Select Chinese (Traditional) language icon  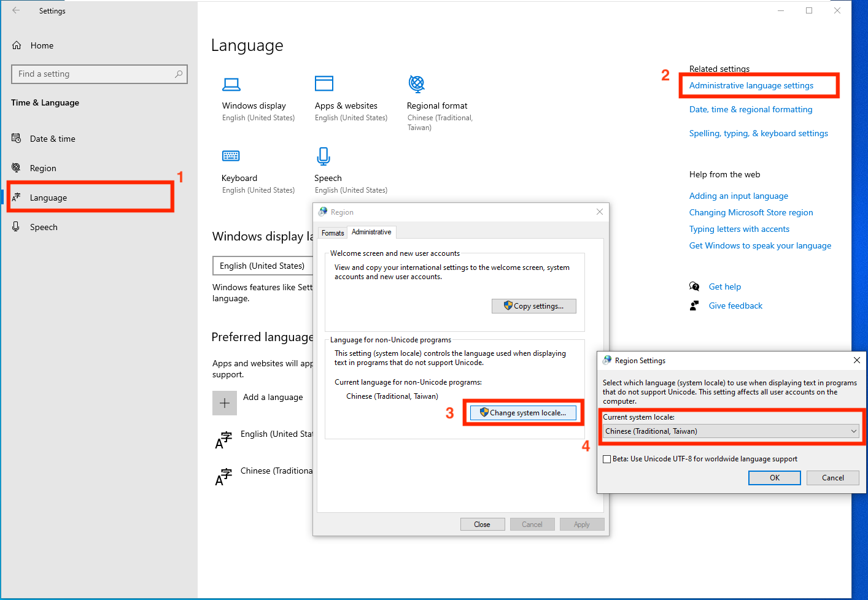(x=223, y=477)
